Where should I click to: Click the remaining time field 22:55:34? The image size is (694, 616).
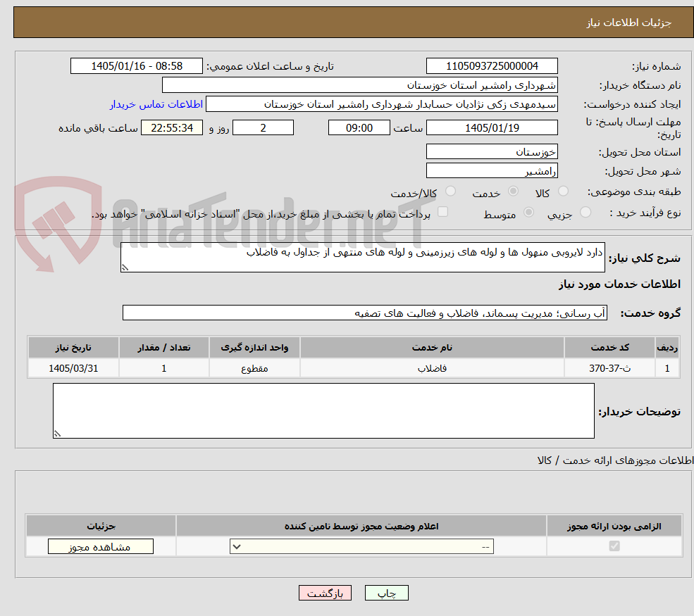[x=172, y=128]
